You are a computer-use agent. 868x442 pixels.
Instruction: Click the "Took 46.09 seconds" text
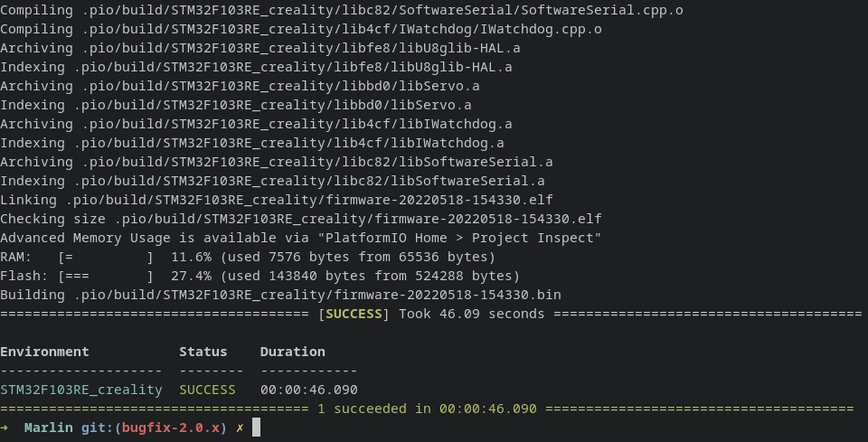tap(471, 314)
